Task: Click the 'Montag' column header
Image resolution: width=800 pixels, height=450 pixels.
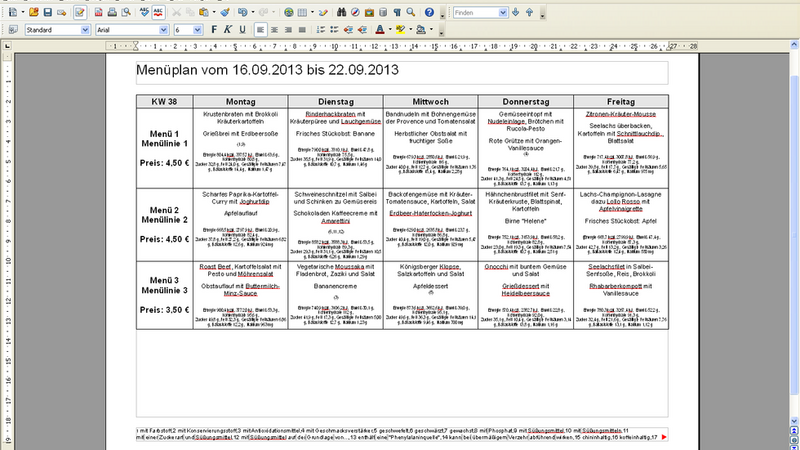Action: (241, 102)
